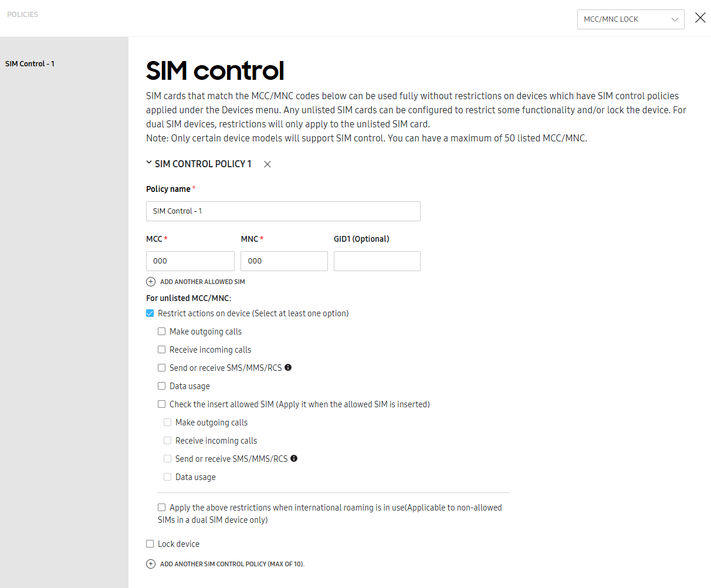Click the plus icon to add another SIM control policy
The image size is (711, 588).
[x=151, y=564]
